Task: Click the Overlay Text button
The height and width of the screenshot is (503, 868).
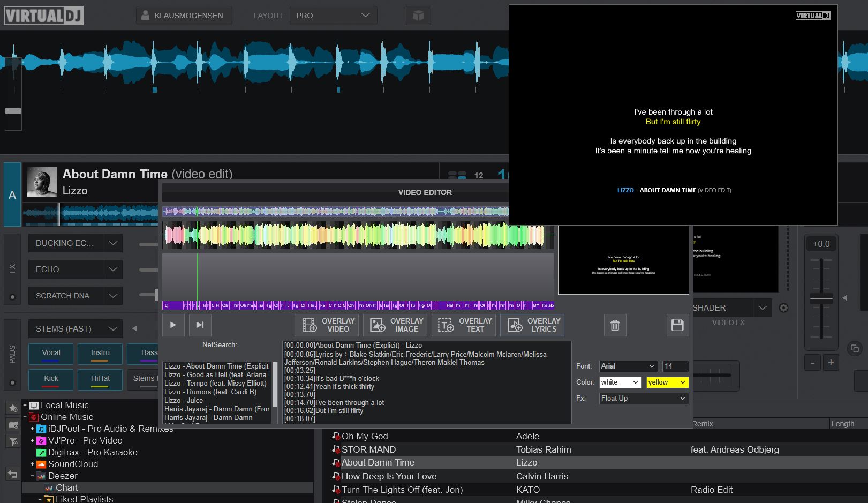Action: click(x=464, y=325)
